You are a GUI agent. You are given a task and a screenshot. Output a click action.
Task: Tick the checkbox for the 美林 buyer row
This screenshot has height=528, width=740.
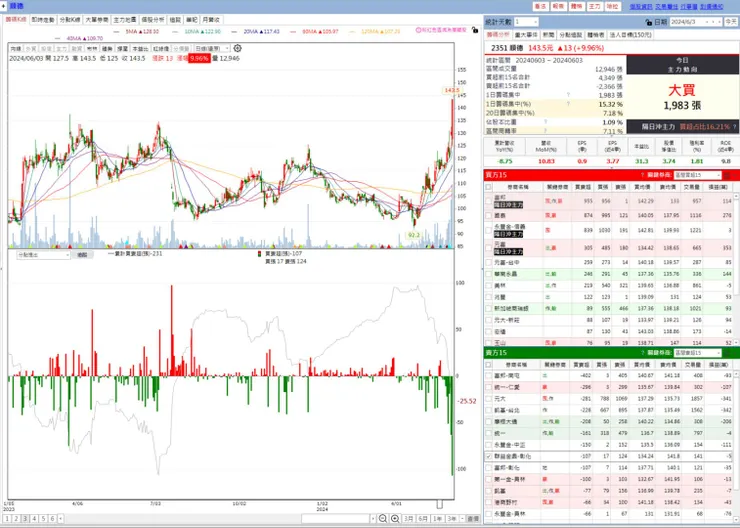tap(488, 285)
